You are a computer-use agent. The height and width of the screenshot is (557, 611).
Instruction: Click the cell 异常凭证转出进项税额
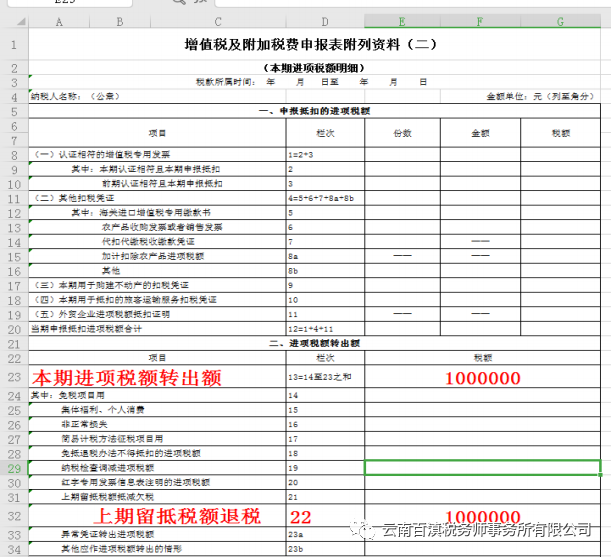(x=157, y=534)
